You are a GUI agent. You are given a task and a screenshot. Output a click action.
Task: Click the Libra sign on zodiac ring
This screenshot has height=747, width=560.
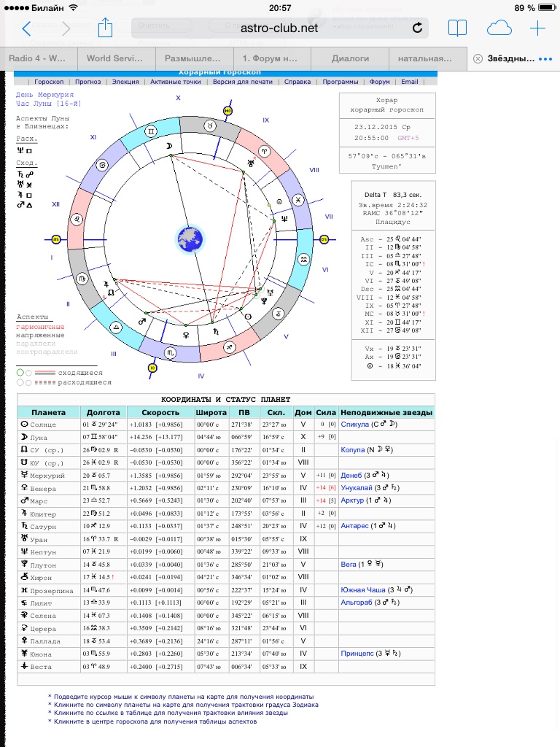pos(117,328)
